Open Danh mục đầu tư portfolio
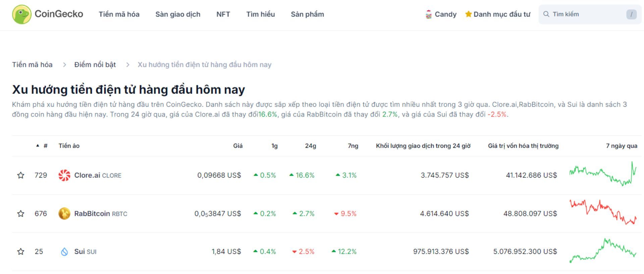This screenshot has height=274, width=644. (502, 14)
